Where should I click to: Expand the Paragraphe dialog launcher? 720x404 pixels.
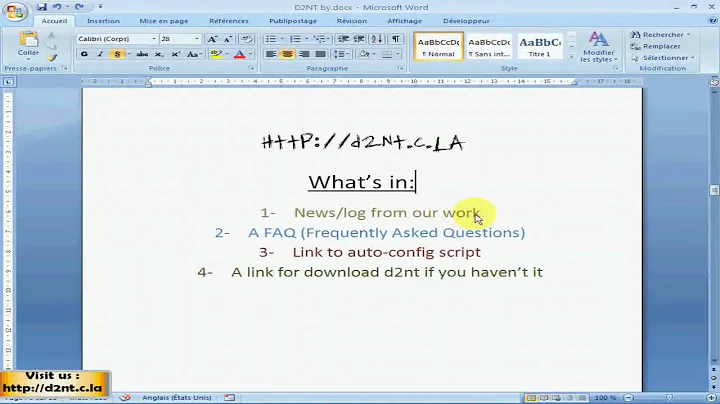coord(401,68)
